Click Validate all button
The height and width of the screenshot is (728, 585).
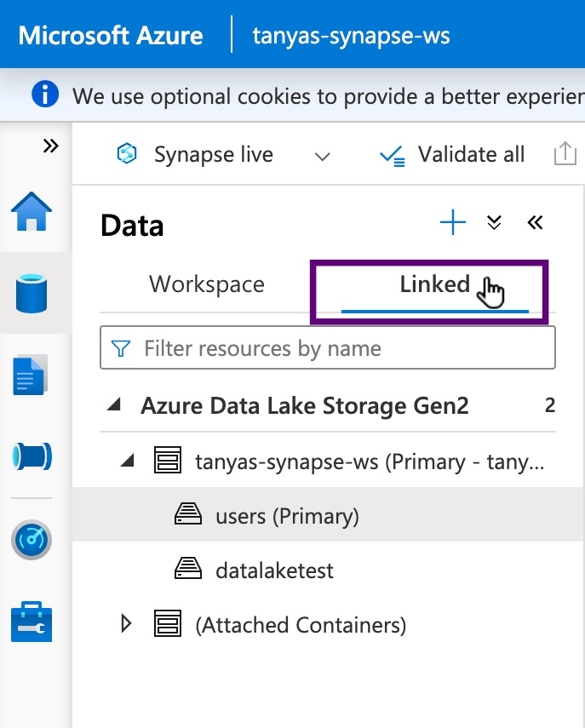coord(452,155)
